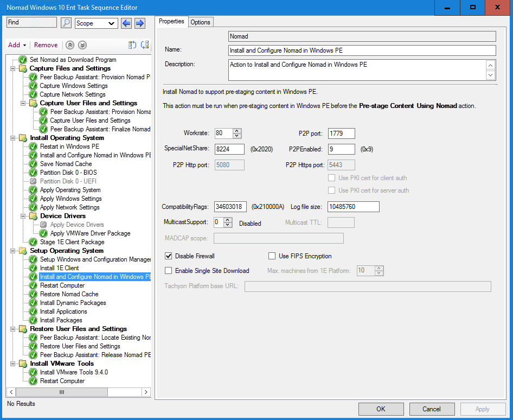513x420 pixels.
Task: Enable the Use FIPS Encryption checkbox
Action: [x=272, y=256]
